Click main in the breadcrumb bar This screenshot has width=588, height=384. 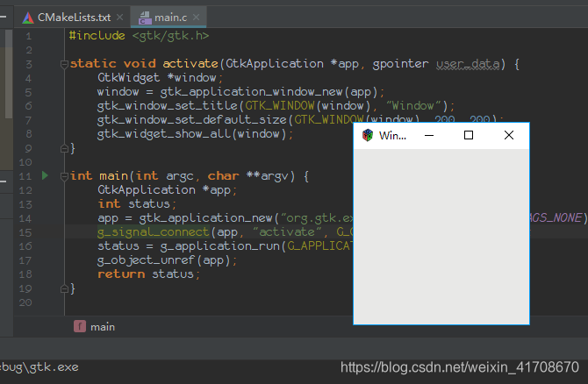click(x=103, y=327)
